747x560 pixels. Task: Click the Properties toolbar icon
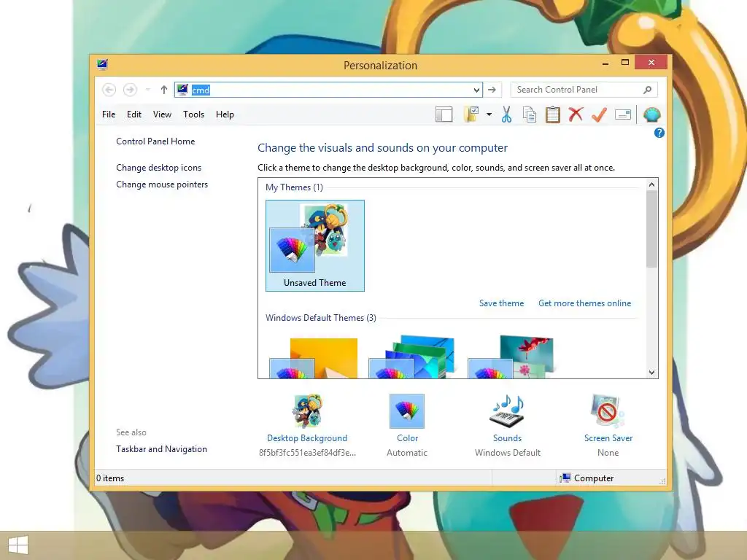click(623, 114)
